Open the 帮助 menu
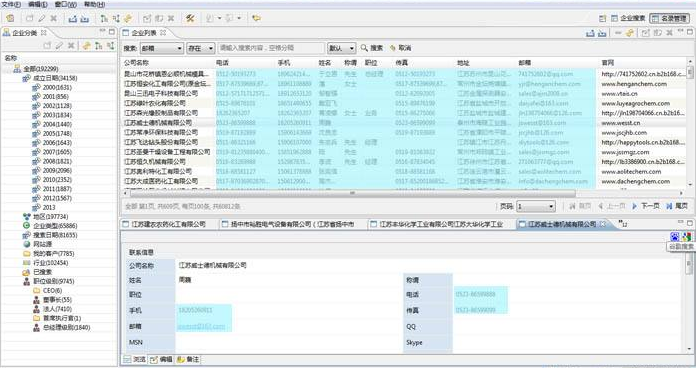696x368 pixels. coord(94,4)
